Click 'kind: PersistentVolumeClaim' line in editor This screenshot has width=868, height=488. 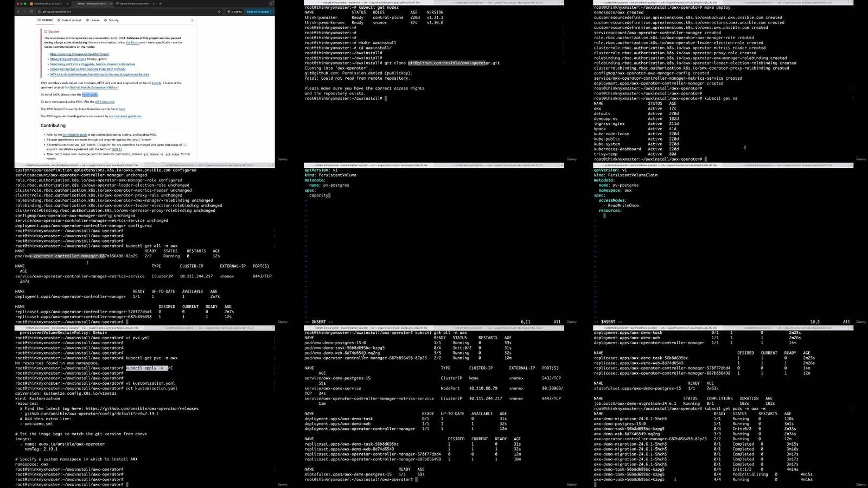(626, 175)
